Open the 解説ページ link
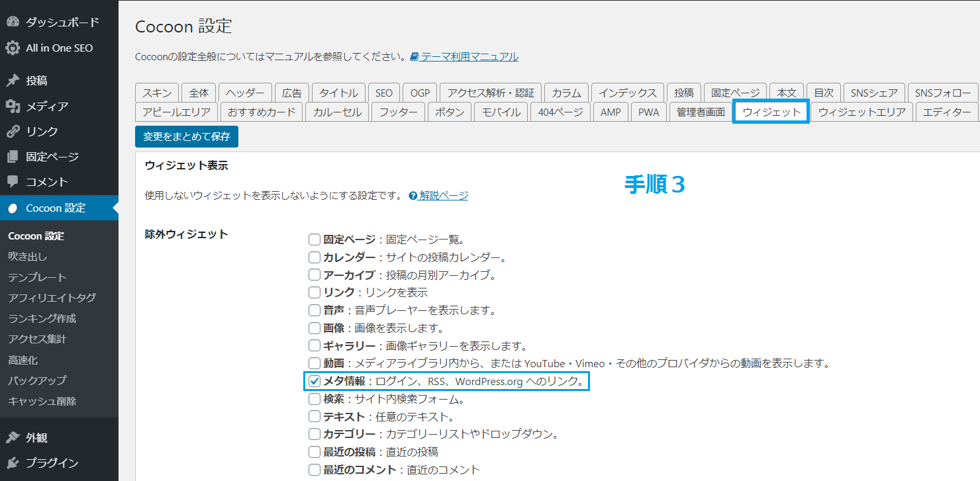The width and height of the screenshot is (980, 481). (x=444, y=196)
